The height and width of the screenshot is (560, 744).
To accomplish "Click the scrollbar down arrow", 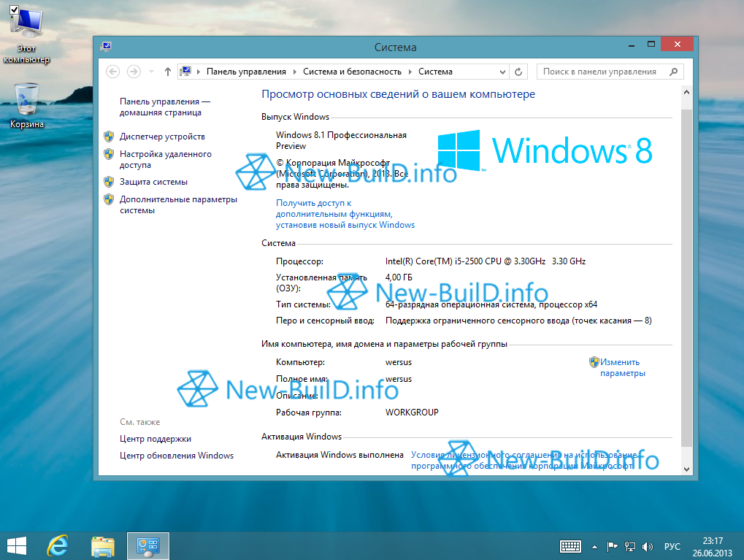I will tap(686, 469).
